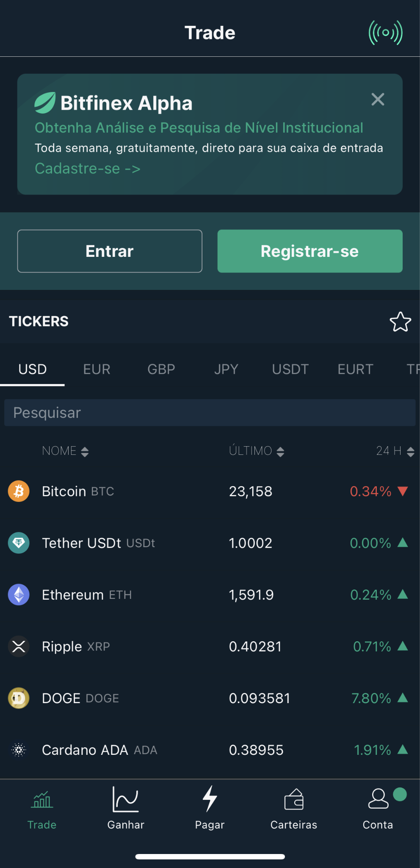This screenshot has height=868, width=420.
Task: Tap the Registrar-se button
Action: coord(310,251)
